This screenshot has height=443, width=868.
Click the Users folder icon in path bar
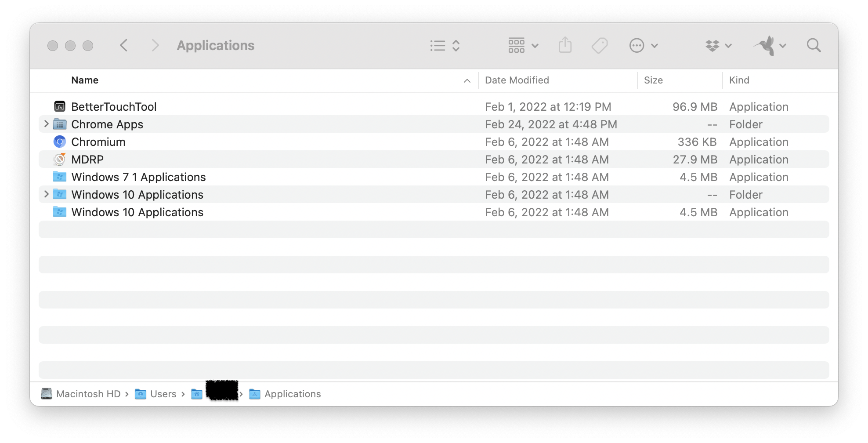point(141,394)
